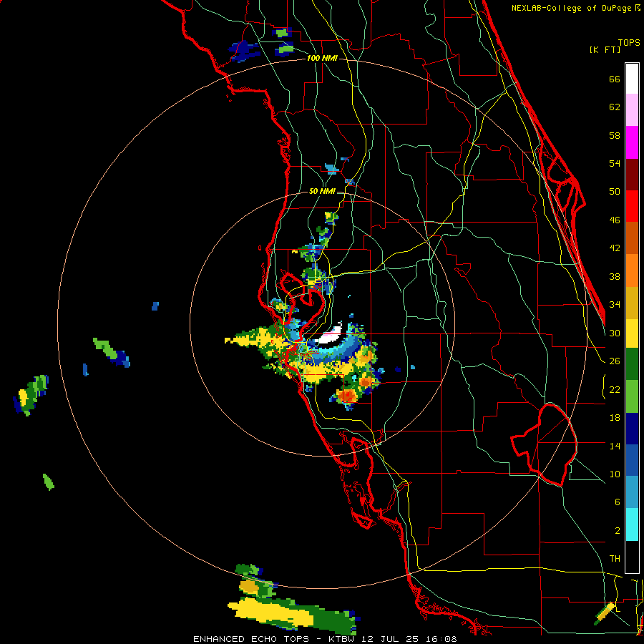Click the dark green legend swatch
The height and width of the screenshot is (644, 644).
632,364
